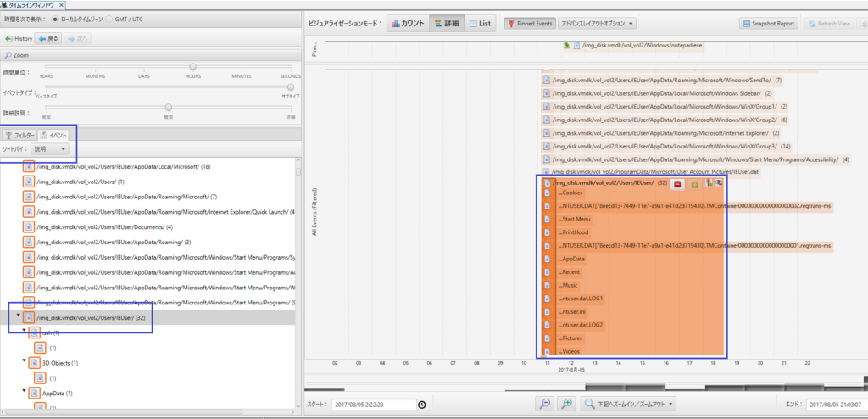The image size is (868, 419).
Task: Click file icon of IEUser/AppData/Roaming/ (3) row
Action: click(29, 243)
